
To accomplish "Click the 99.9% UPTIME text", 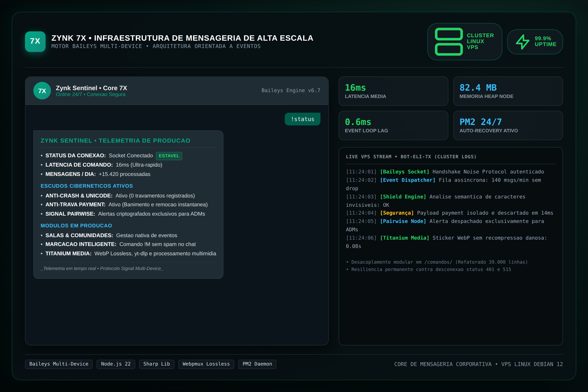I will click(x=545, y=41).
